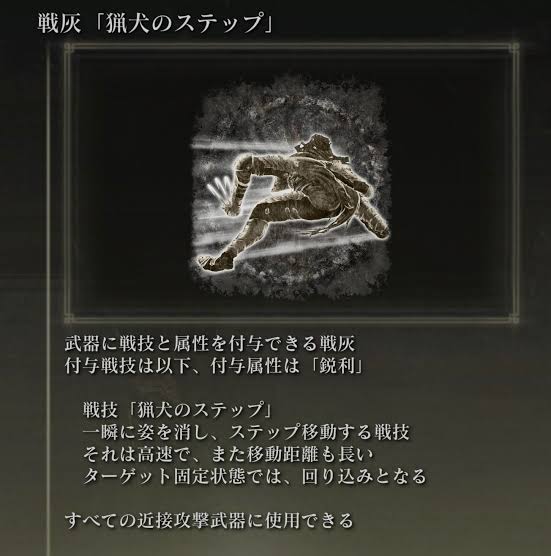Click the line それは高速で、また移動距離も長い
The width and height of the screenshot is (551, 556).
click(x=228, y=454)
